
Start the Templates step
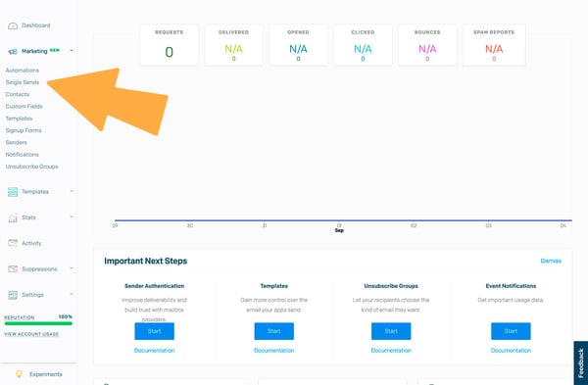(274, 331)
